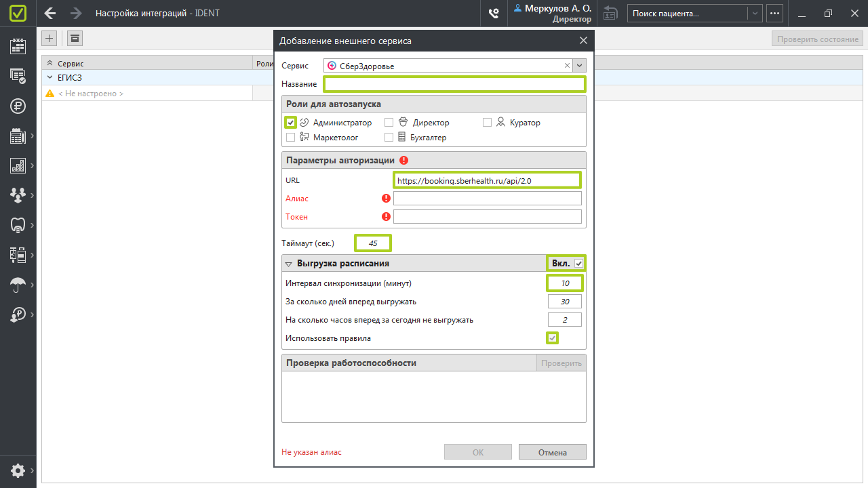868x488 pixels.
Task: Open the patient search dropdown arrow
Action: [x=755, y=13]
